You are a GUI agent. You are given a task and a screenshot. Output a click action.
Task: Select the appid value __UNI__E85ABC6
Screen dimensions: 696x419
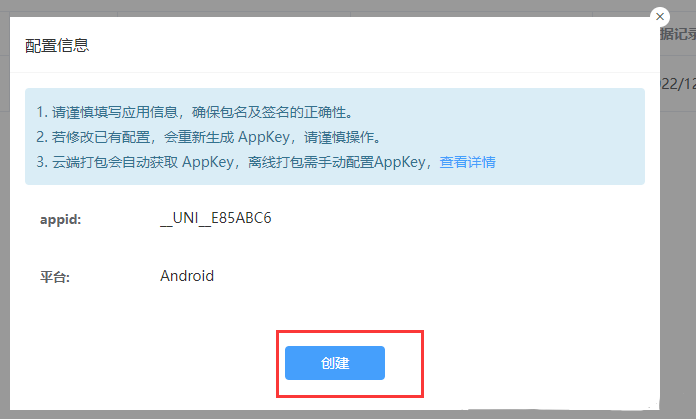click(x=216, y=218)
